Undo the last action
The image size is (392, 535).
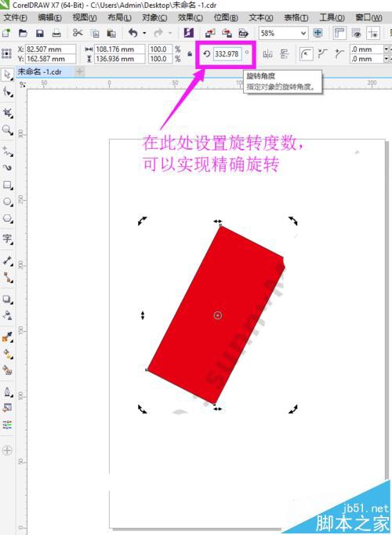[x=133, y=33]
